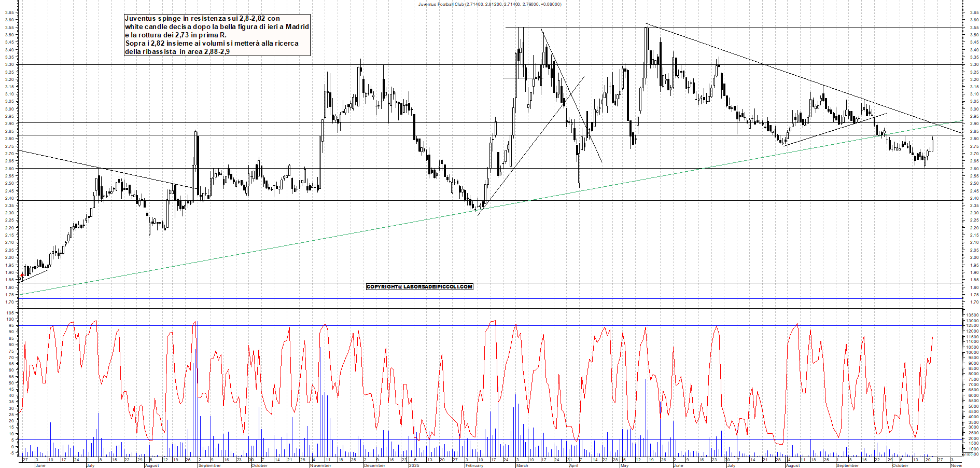This screenshot has height=468, width=980.
Task: Click the October 2025 label on time axis
Action: click(x=900, y=465)
